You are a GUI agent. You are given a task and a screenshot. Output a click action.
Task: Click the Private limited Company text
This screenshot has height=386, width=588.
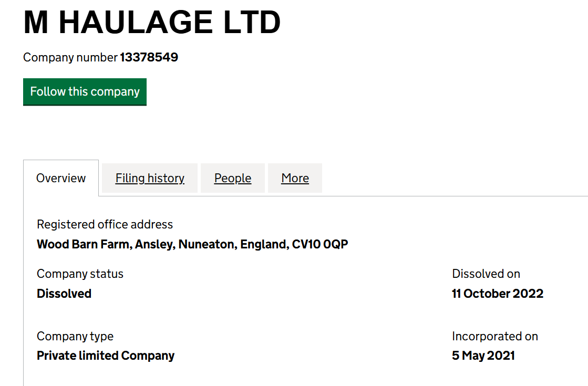106,356
